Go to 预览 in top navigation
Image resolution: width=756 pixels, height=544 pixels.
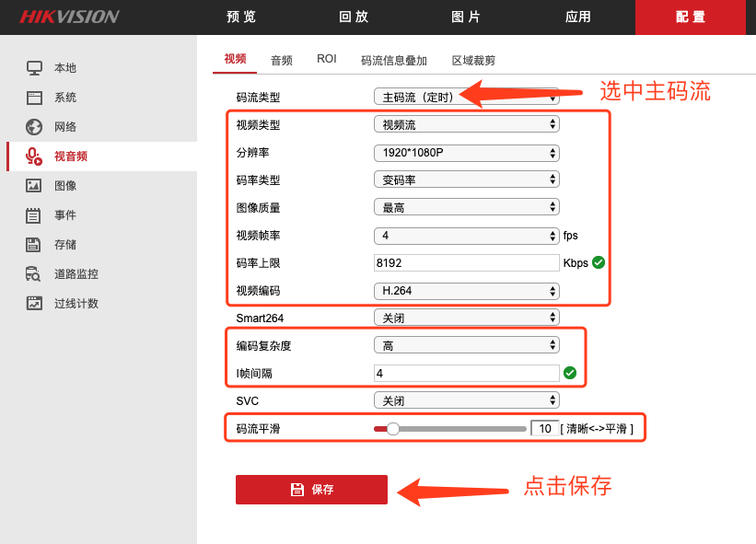coord(241,17)
